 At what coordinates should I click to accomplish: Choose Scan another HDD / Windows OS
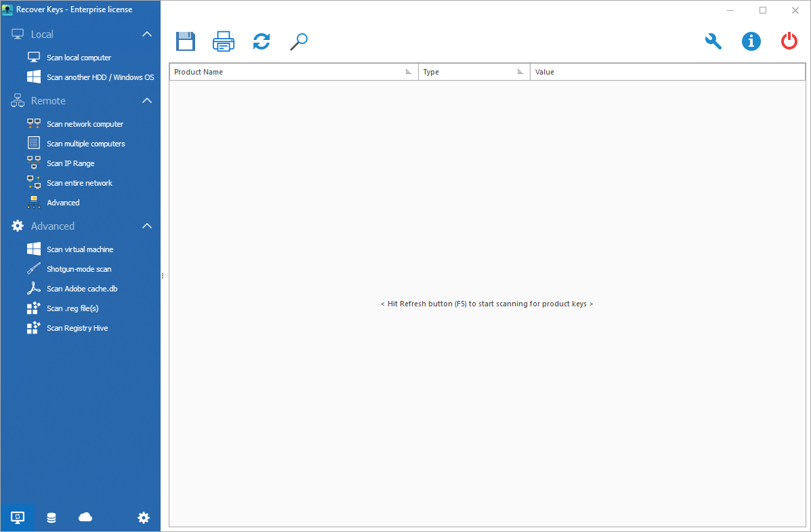(100, 77)
